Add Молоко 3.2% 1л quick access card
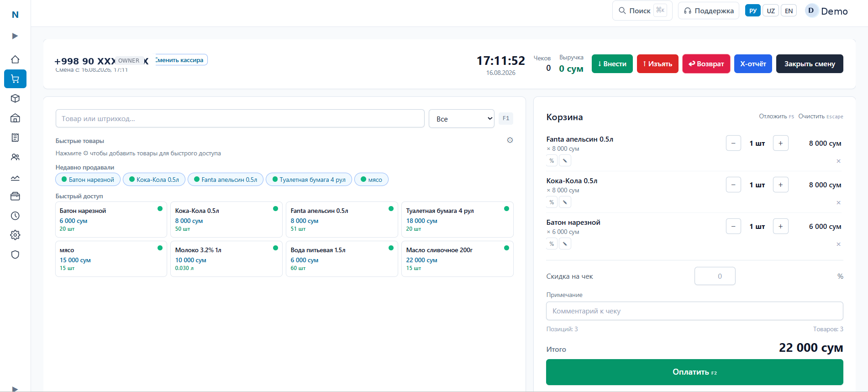868x392 pixels. [226, 259]
